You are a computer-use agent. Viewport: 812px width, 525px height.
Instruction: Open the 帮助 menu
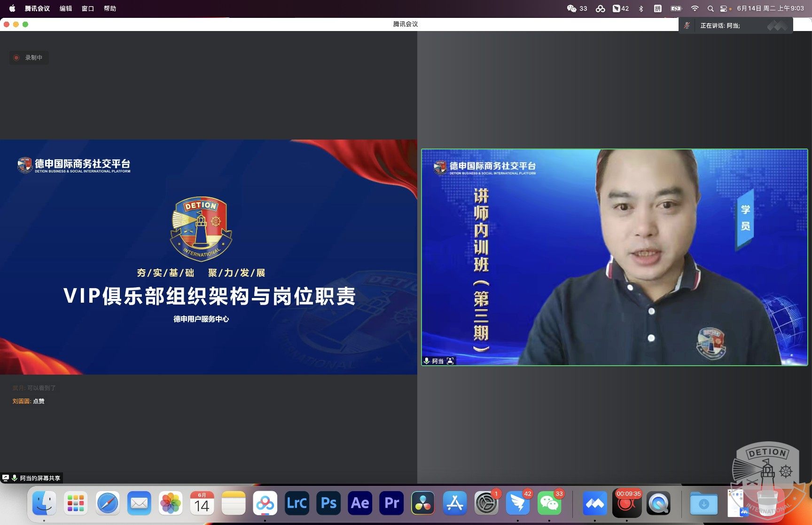click(110, 8)
